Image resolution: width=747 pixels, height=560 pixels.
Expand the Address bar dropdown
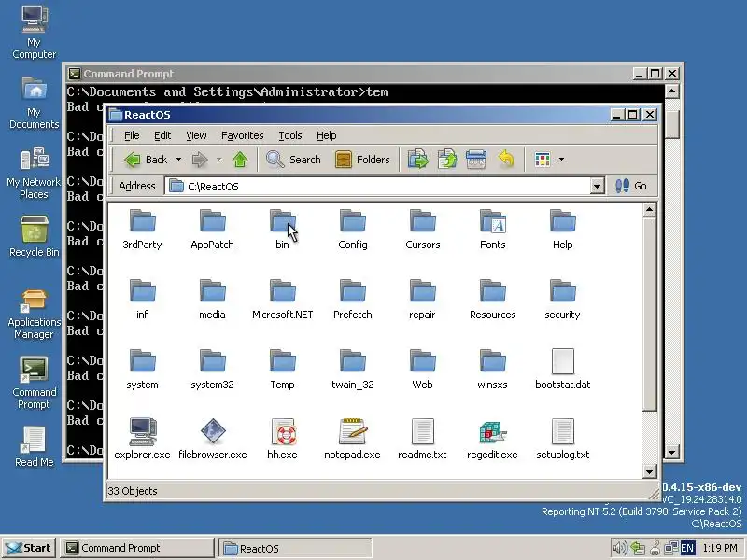(597, 186)
